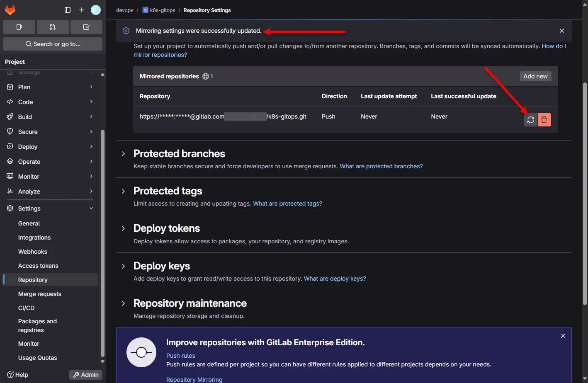
Task: Delete the mirrored repository with trash icon
Action: pyautogui.click(x=544, y=120)
